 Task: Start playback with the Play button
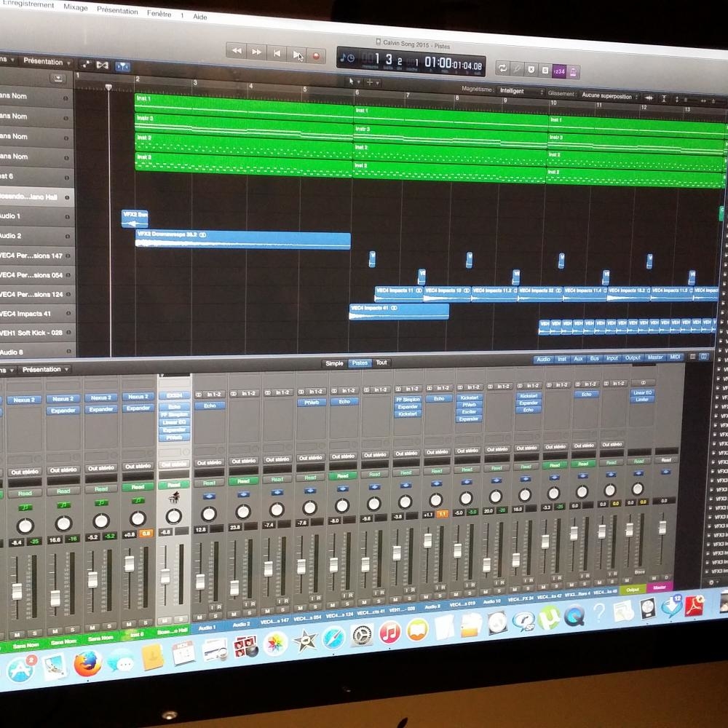(297, 55)
